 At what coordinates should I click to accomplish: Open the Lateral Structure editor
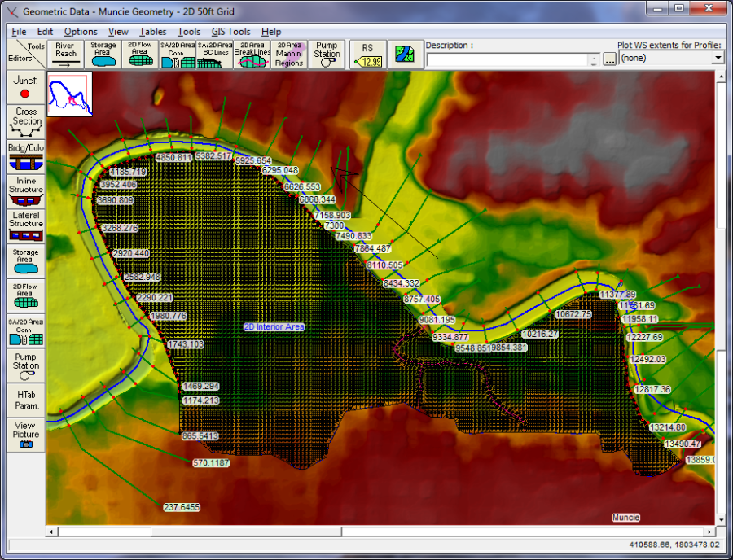click(x=25, y=226)
